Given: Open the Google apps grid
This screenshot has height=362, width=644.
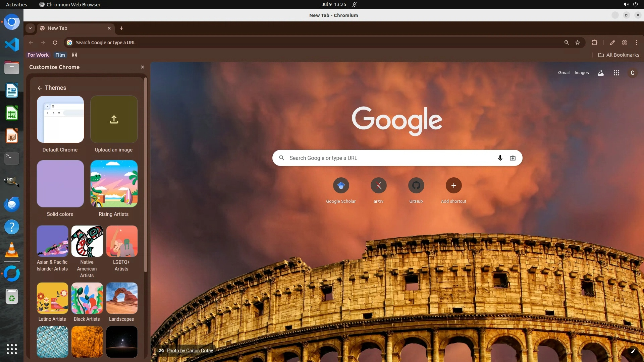Looking at the screenshot, I should click(x=616, y=73).
